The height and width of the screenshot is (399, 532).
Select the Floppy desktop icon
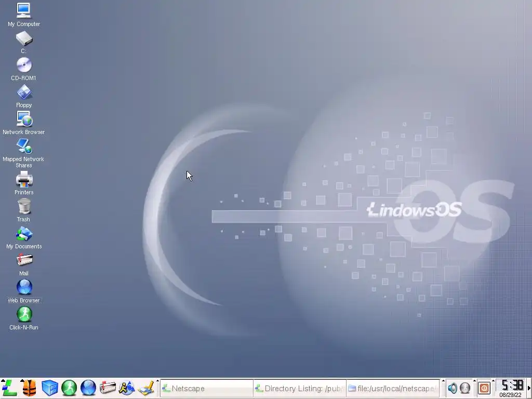click(24, 96)
